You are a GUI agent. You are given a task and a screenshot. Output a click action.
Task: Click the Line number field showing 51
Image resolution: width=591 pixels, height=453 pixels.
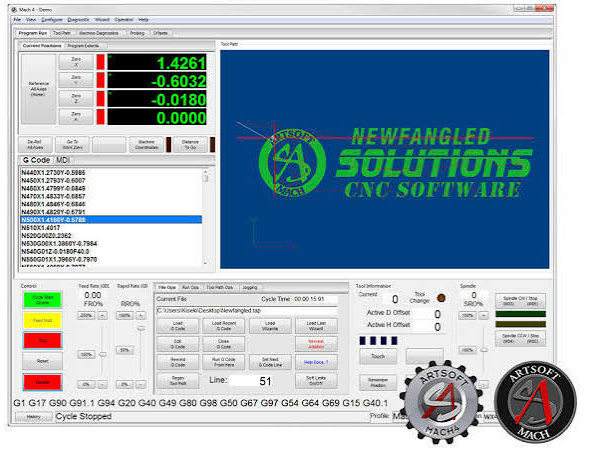pos(261,381)
